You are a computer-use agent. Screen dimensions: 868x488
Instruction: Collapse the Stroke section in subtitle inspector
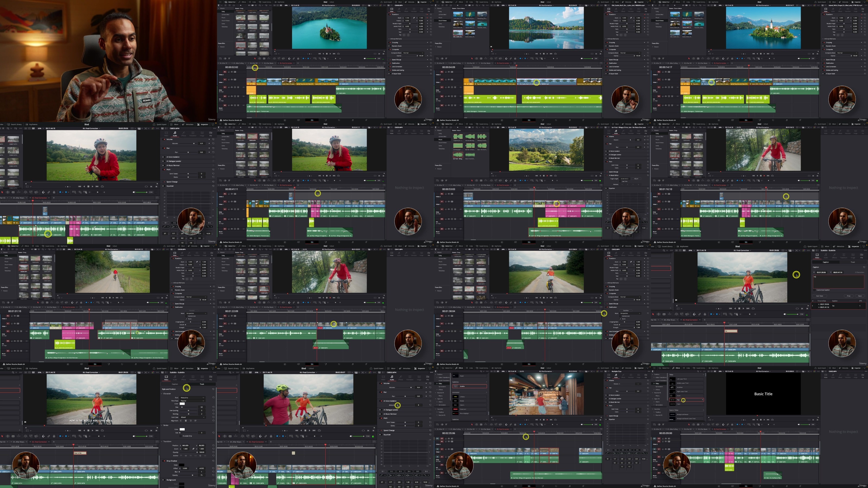click(x=162, y=425)
